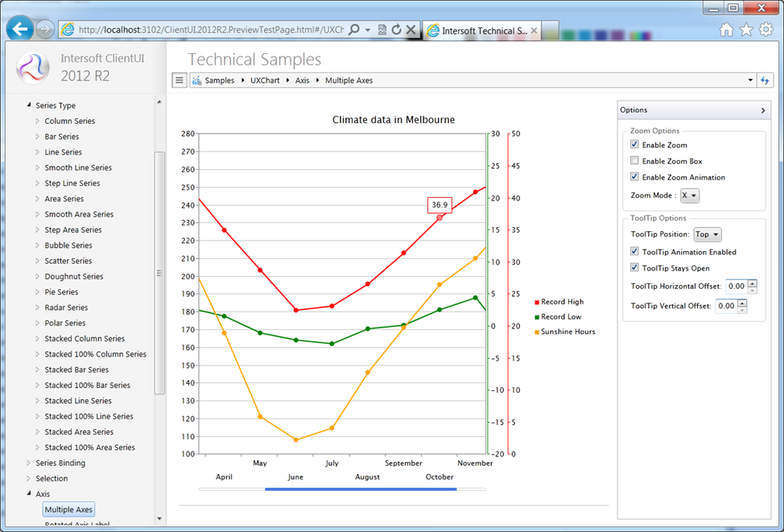
Task: Click UXChart in the breadcrumb
Action: [265, 80]
